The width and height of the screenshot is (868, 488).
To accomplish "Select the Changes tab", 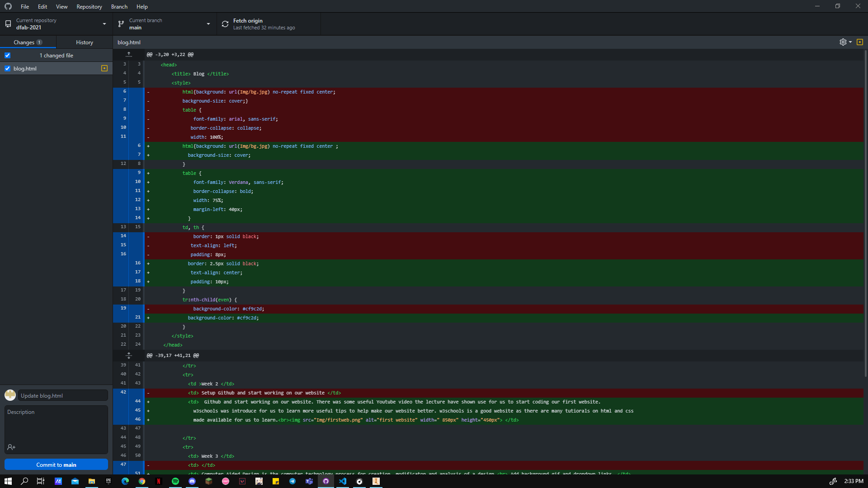I will click(x=28, y=42).
